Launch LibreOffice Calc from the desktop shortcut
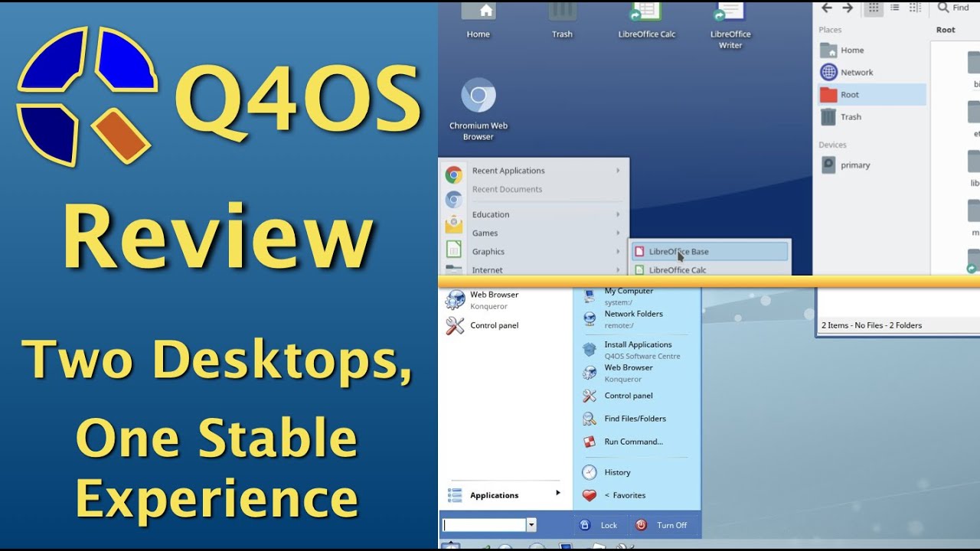Viewport: 980px width, 551px height. [x=646, y=19]
